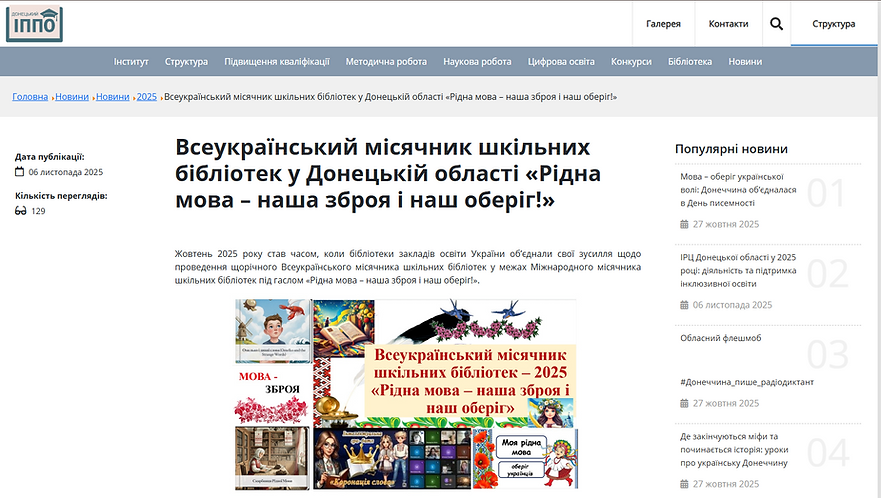Screen dimensions: 881x498
Task: Select the Структура tab at top right
Action: 833,24
